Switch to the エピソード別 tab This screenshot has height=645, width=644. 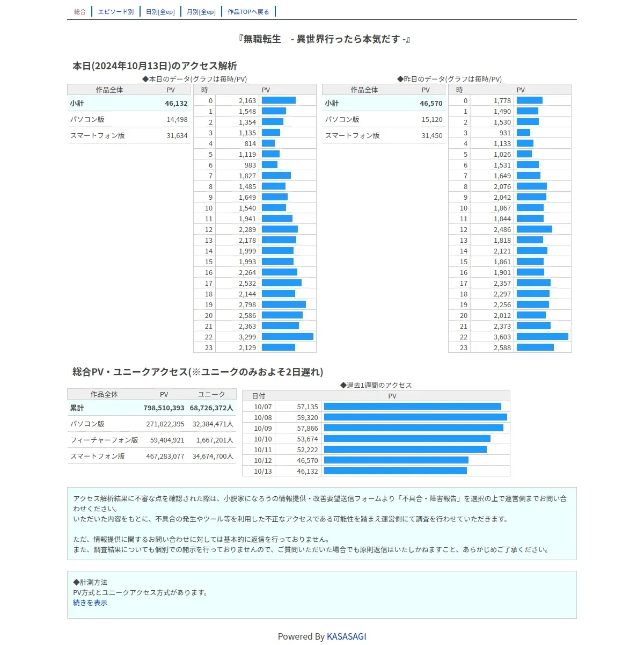coord(116,12)
